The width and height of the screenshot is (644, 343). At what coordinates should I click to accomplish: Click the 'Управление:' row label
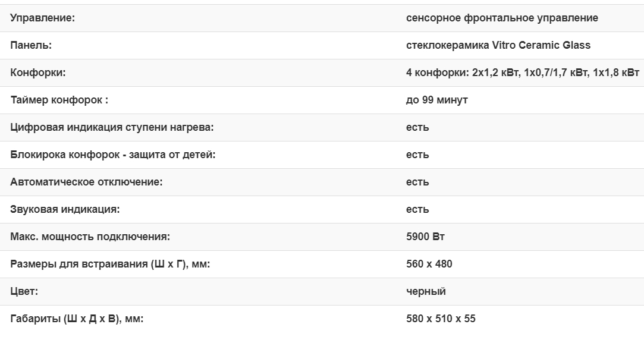42,18
